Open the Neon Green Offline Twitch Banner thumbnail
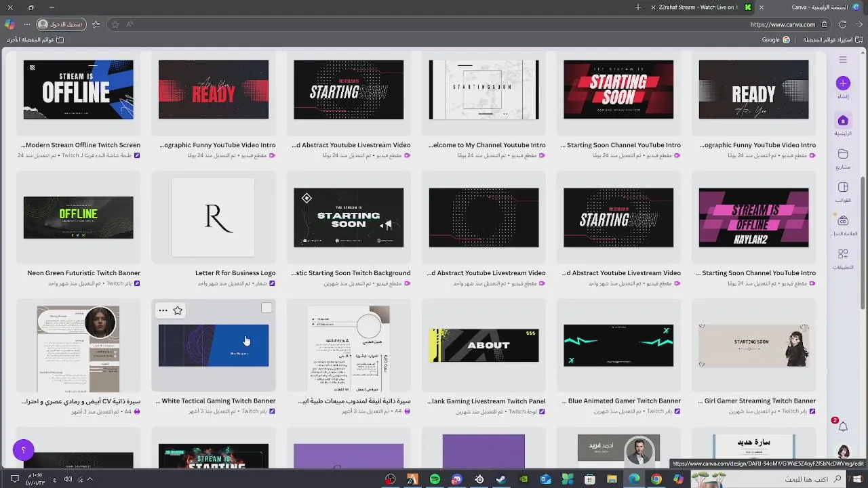Viewport: 868px width, 488px height. tap(78, 218)
